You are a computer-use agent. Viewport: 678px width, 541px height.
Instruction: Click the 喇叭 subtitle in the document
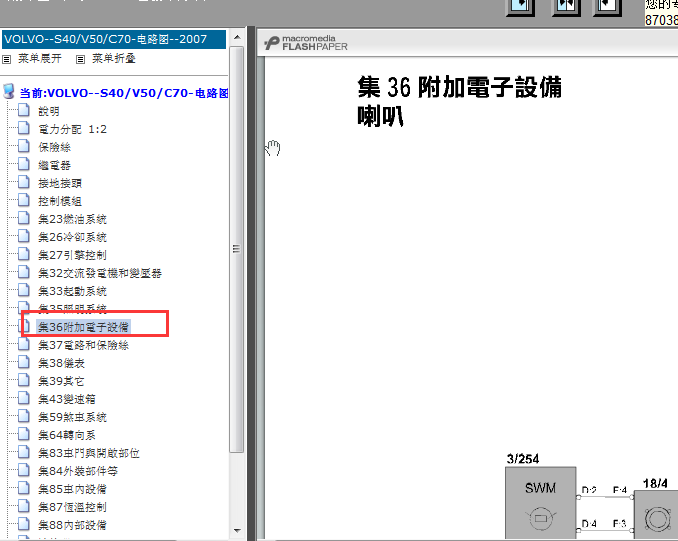pos(380,116)
